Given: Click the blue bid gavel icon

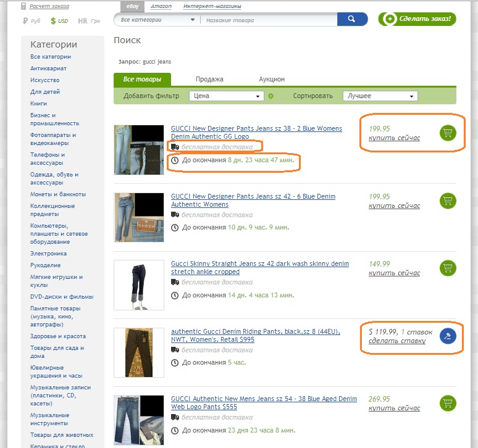Looking at the screenshot, I should coord(447,336).
